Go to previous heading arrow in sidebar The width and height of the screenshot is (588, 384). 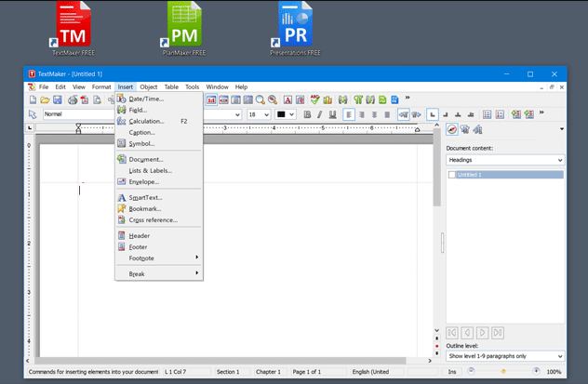[467, 333]
